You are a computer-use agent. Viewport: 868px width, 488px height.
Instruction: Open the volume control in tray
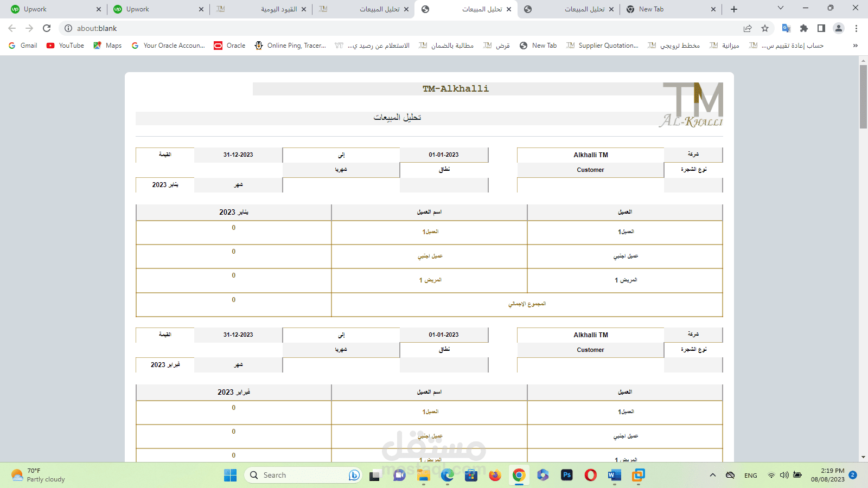point(784,475)
